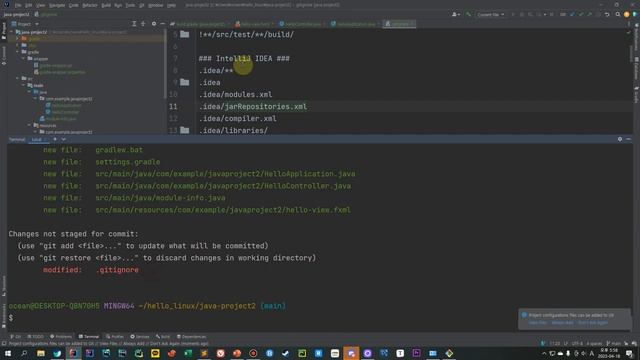The image size is (640, 360).
Task: Click the Git commit checkmark icon
Action: click(581, 14)
